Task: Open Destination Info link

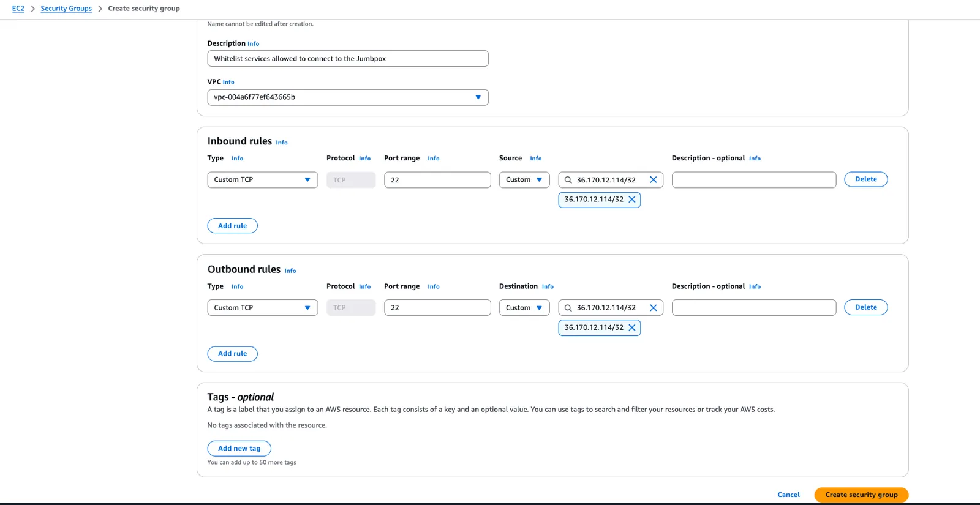Action: click(548, 287)
